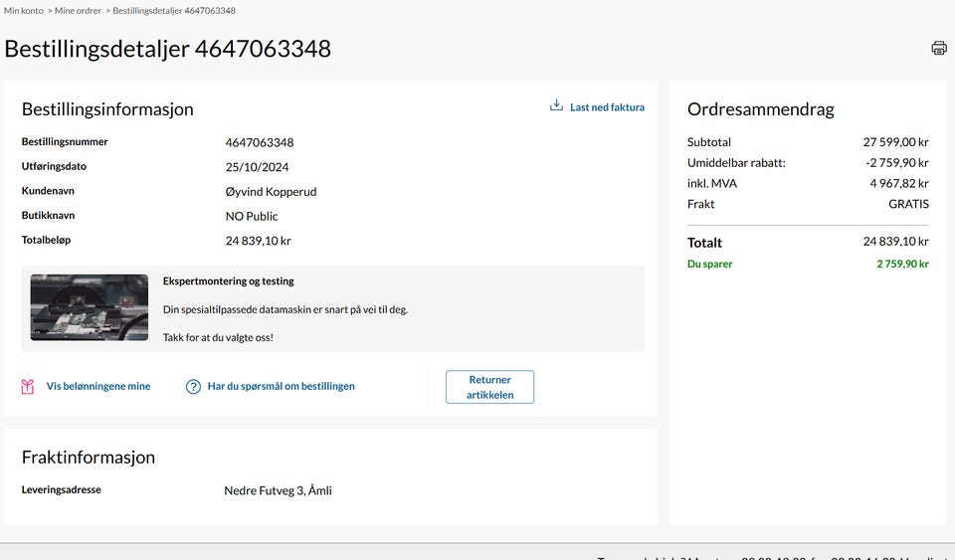The width and height of the screenshot is (955, 560).
Task: Click the question mark help icon
Action: point(193,387)
